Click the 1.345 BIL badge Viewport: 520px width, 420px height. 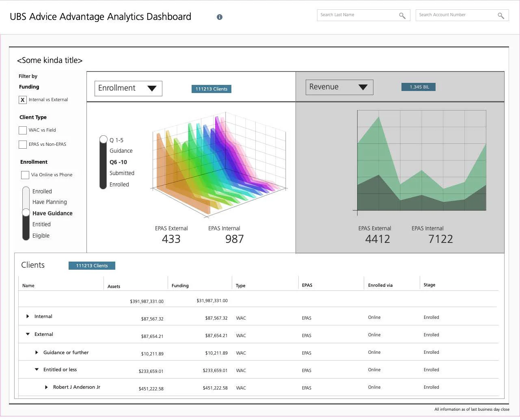[x=419, y=87]
